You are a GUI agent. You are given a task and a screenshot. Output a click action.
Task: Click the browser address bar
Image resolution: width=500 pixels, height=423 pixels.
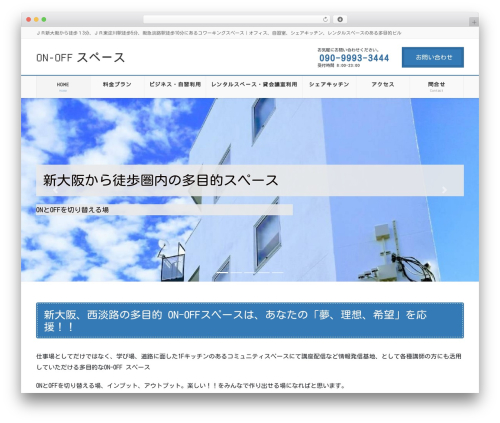tap(236, 20)
